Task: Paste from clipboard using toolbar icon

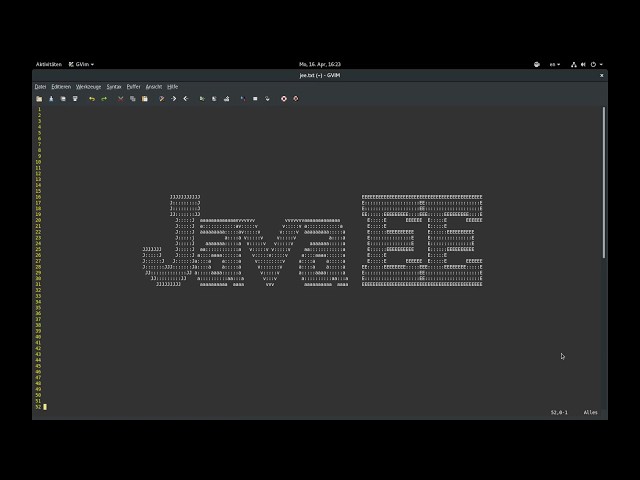Action: (x=144, y=99)
